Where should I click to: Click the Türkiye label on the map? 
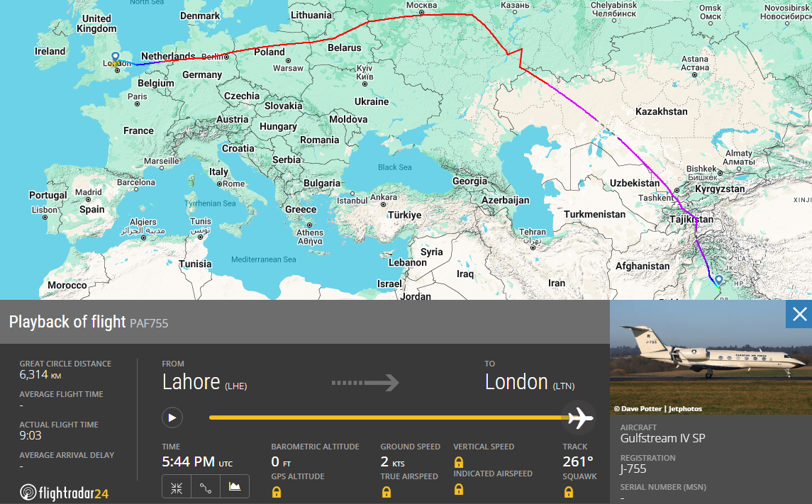click(x=404, y=215)
